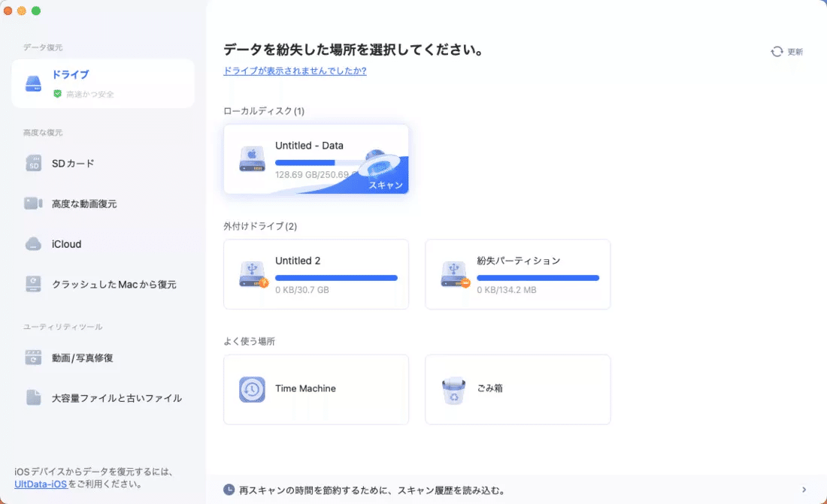
Task: Select クラッシュした Mac から復元 option
Action: pyautogui.click(x=33, y=284)
